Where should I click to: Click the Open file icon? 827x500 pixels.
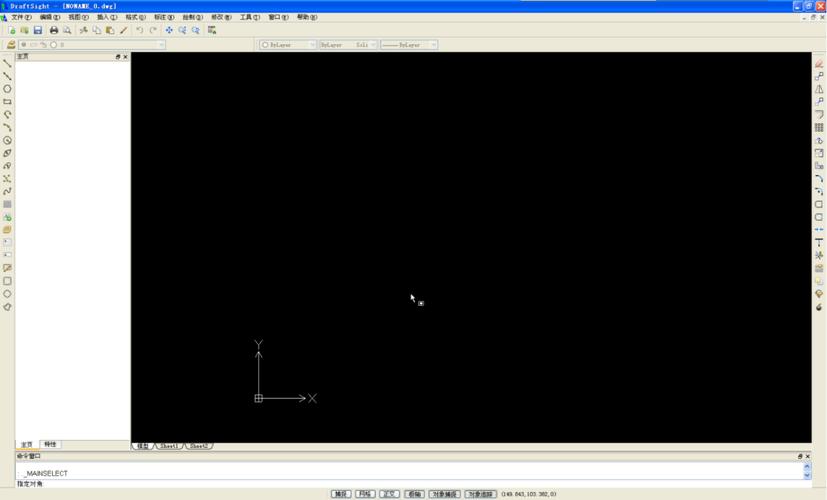coord(24,31)
